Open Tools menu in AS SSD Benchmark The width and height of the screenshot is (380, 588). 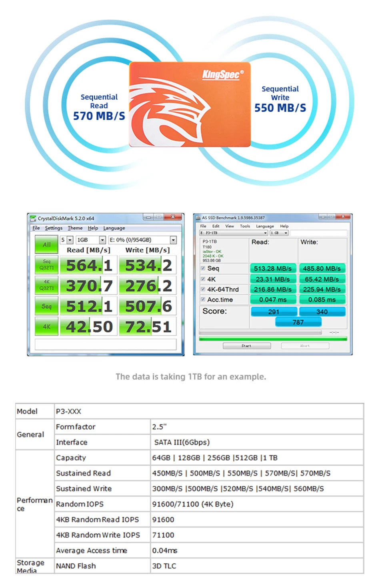tap(245, 226)
